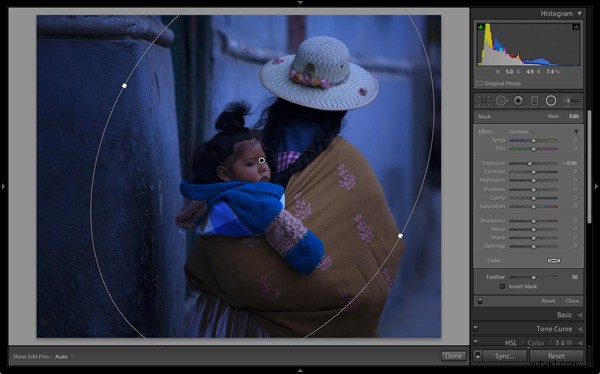
Task: Open the Effect preset dropdown set to Custom
Action: [x=521, y=131]
